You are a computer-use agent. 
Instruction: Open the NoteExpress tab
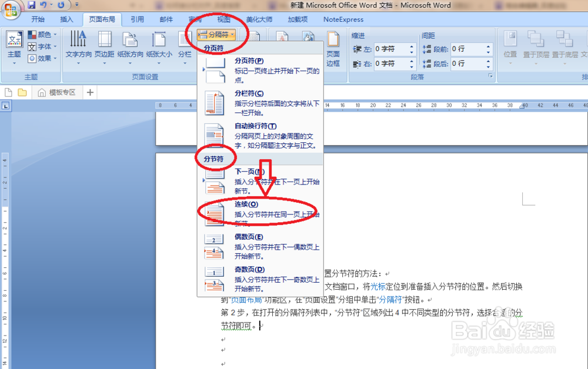tap(343, 19)
